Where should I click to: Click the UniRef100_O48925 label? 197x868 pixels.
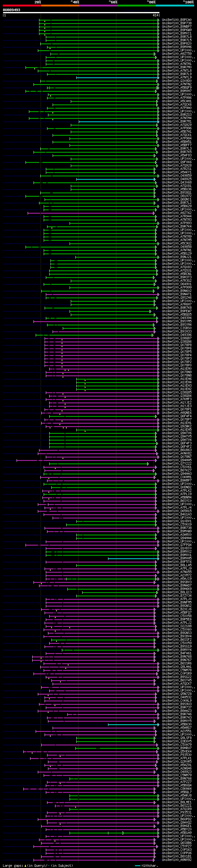click(176, 179)
